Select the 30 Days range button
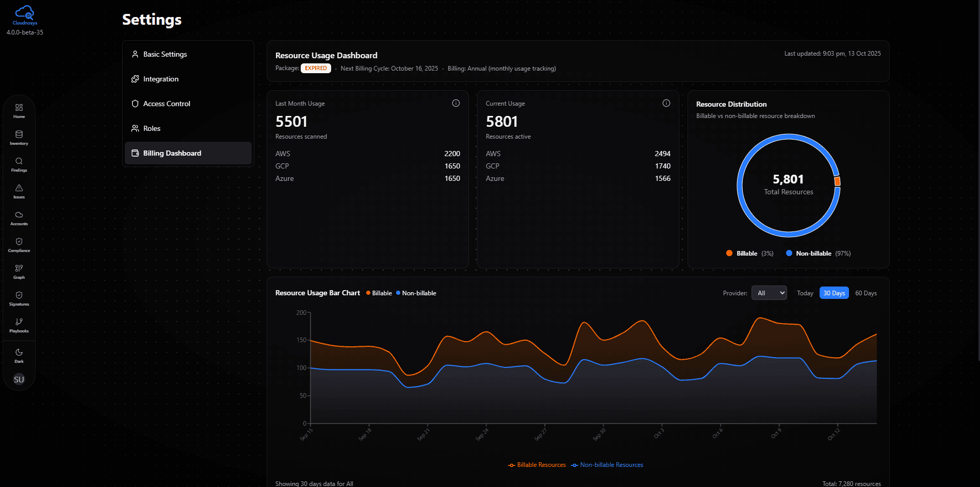Image resolution: width=980 pixels, height=487 pixels. pos(834,293)
